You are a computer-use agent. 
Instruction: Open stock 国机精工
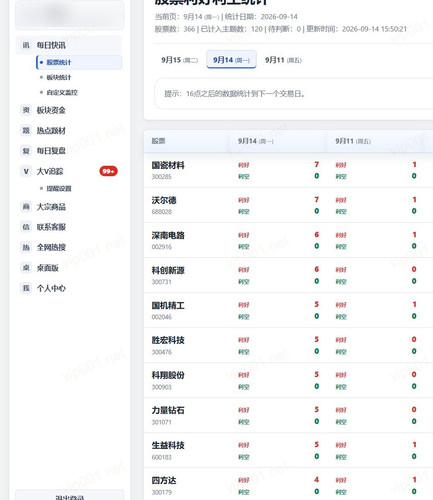click(168, 305)
